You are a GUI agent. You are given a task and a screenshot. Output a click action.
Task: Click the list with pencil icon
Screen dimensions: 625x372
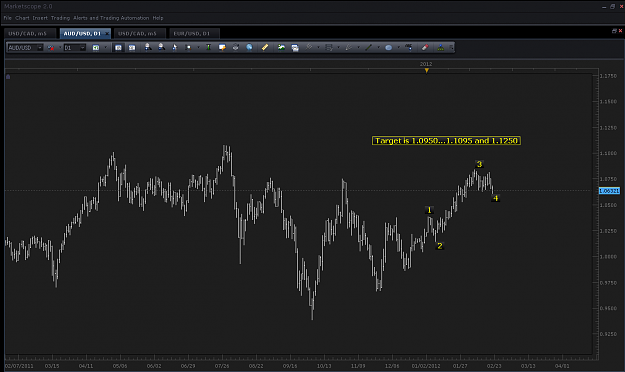coord(329,47)
